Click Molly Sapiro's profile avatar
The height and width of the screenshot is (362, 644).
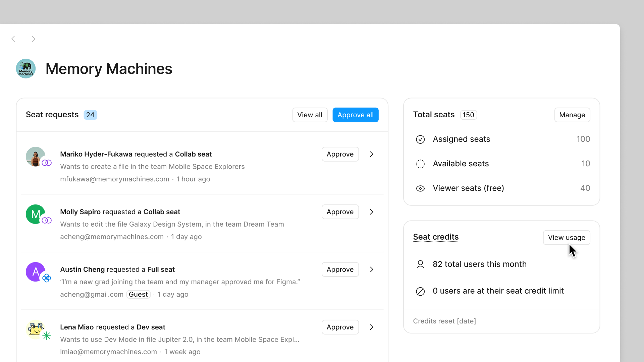[x=36, y=214]
